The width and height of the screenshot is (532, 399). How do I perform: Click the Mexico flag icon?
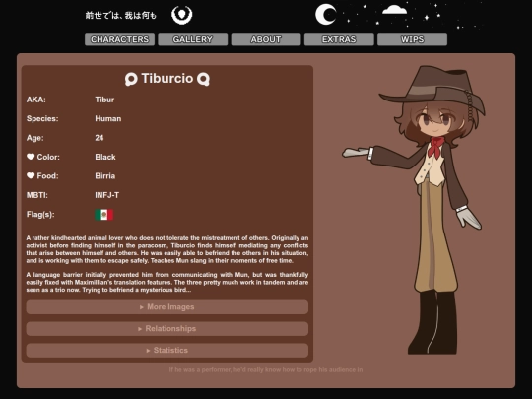coord(103,215)
